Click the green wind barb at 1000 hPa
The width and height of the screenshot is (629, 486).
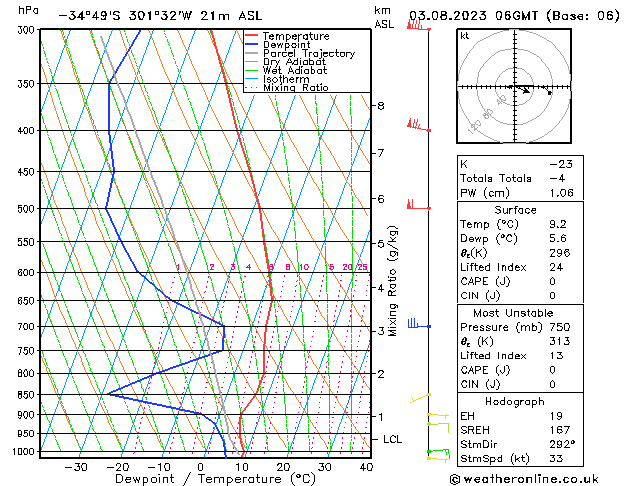pos(438,453)
